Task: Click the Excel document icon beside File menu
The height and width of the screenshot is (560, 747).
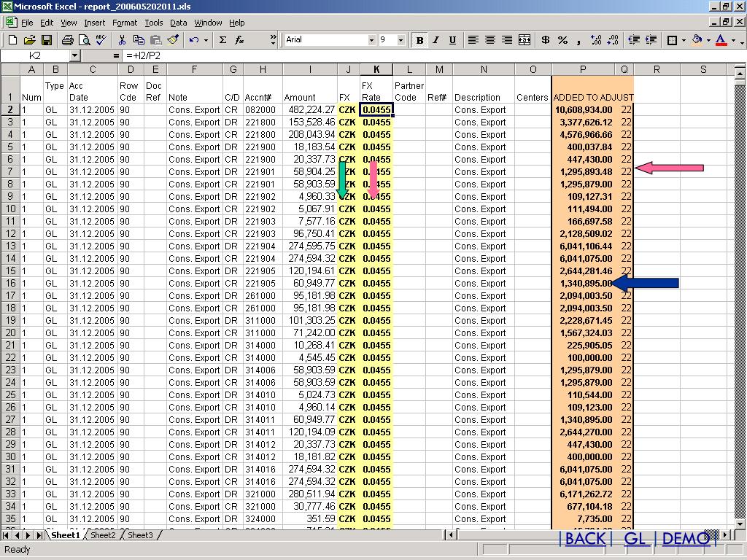Action: [10, 23]
